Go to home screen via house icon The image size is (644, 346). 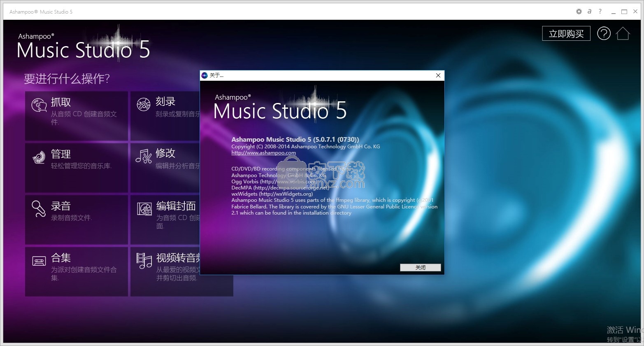[x=623, y=33]
